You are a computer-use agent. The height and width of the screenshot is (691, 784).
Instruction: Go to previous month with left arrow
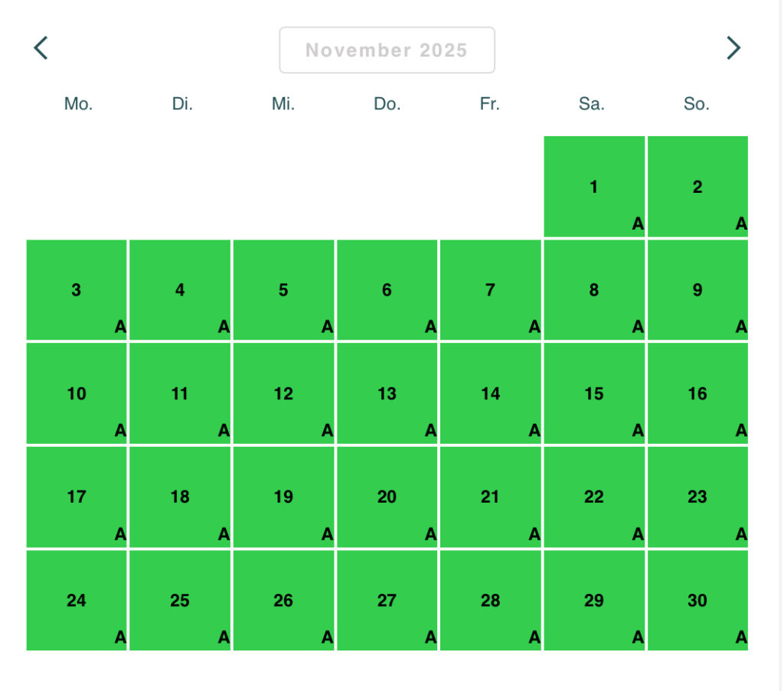[41, 48]
